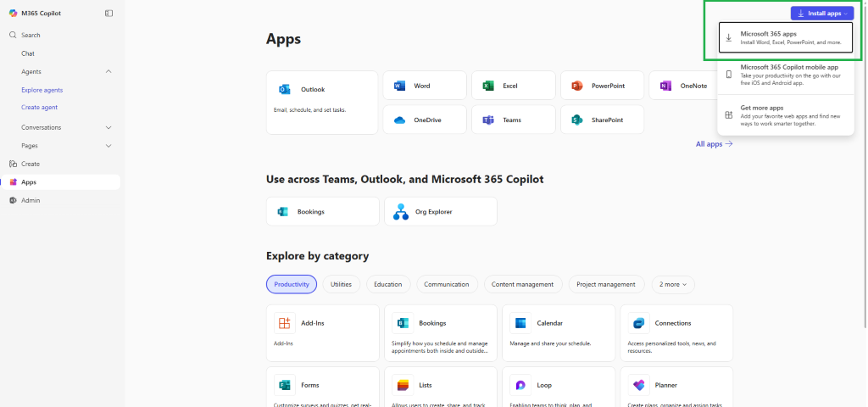The width and height of the screenshot is (868, 407).
Task: Open the PowerPoint app icon
Action: (x=576, y=86)
